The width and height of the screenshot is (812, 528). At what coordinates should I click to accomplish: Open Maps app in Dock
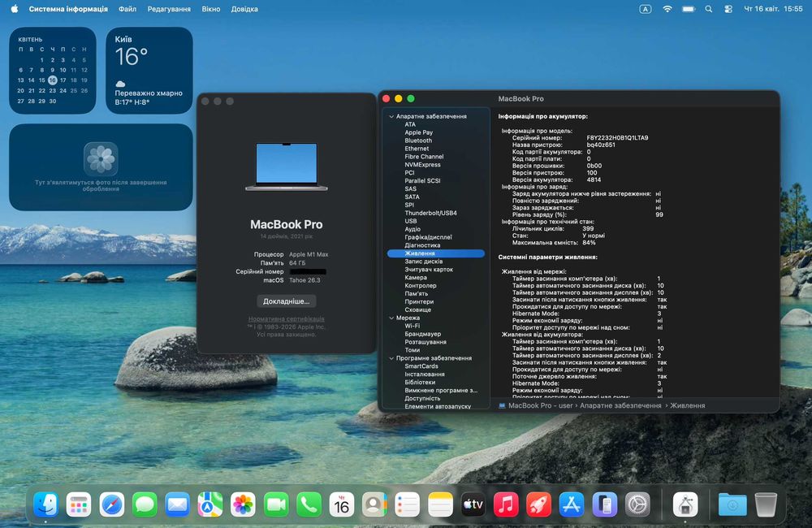coord(210,504)
